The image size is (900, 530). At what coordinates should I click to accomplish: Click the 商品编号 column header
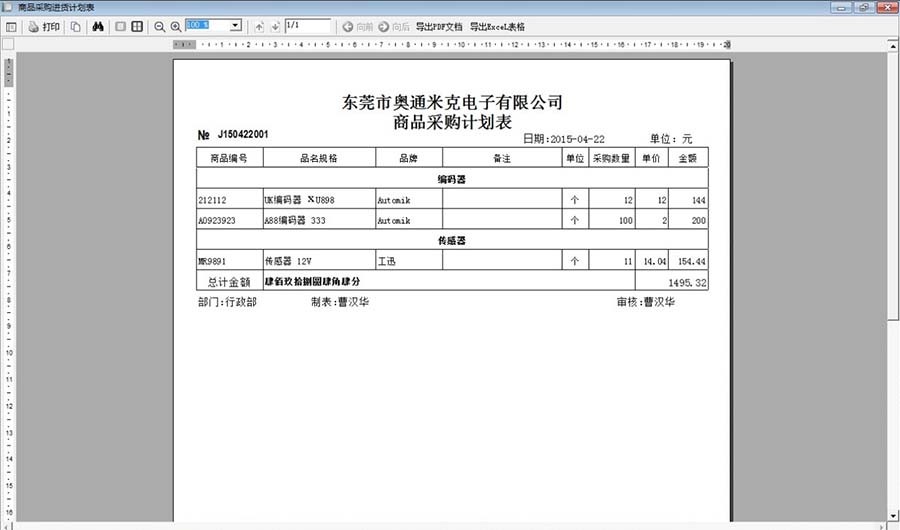point(229,158)
